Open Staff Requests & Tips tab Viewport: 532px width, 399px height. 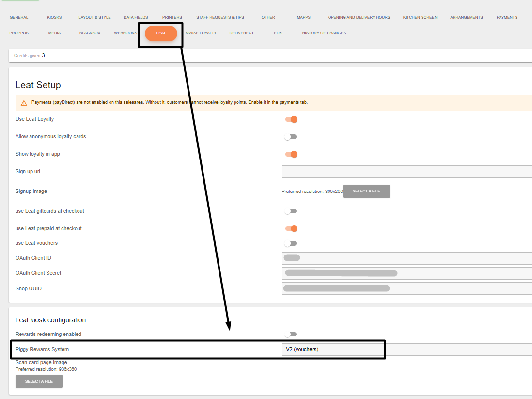tap(220, 17)
